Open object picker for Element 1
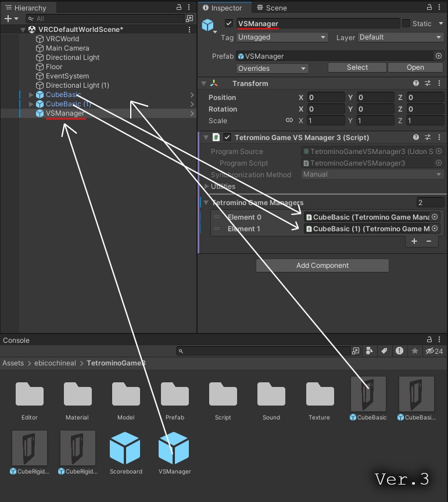 pyautogui.click(x=435, y=228)
